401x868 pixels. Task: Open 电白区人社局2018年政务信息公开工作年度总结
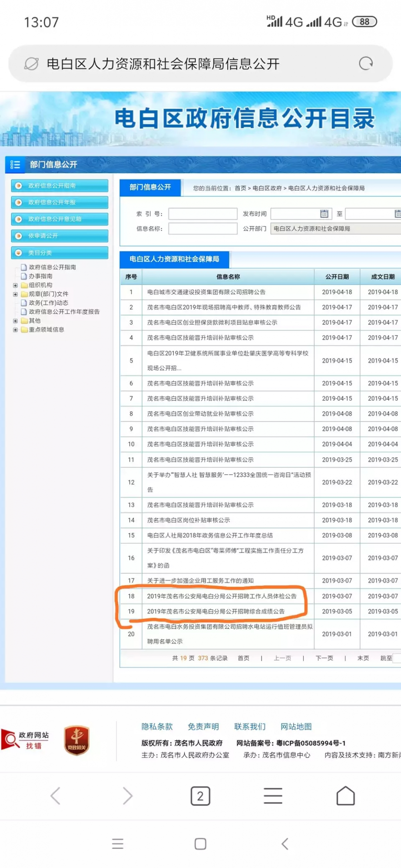[210, 535]
